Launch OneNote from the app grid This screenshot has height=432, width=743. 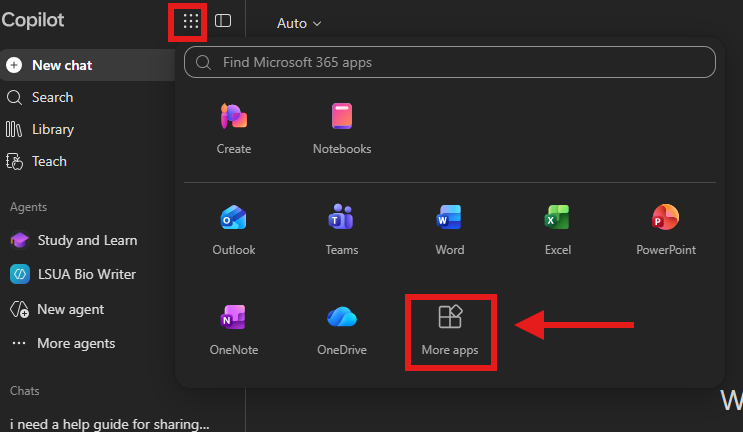pos(234,330)
